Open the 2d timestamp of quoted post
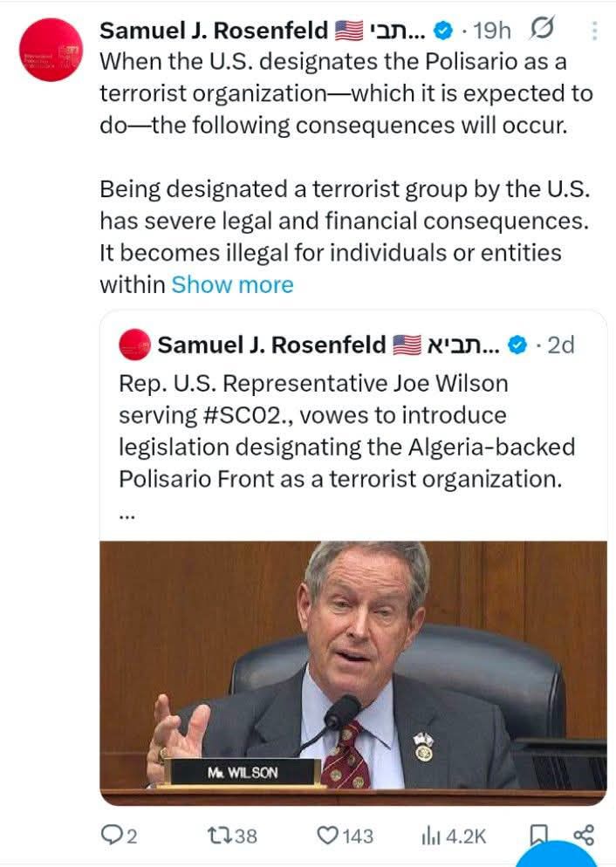This screenshot has width=616, height=867. click(561, 345)
